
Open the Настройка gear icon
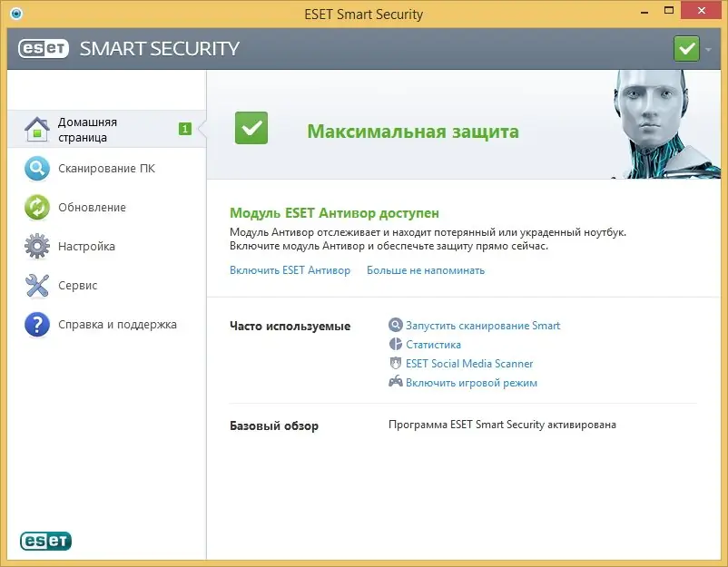[x=35, y=246]
